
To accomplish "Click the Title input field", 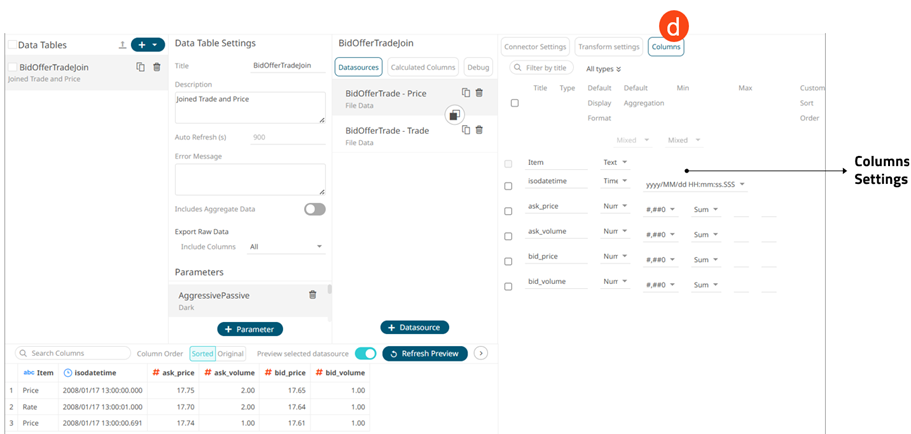I will [288, 66].
